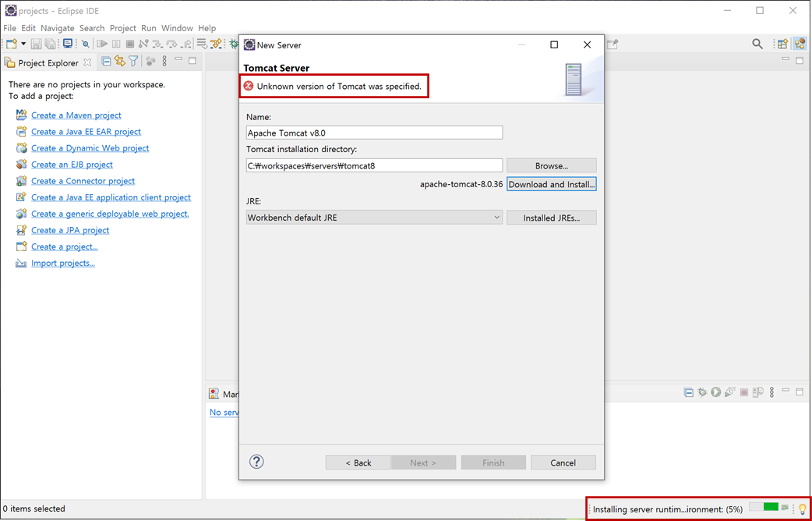Image resolution: width=812 pixels, height=521 pixels.
Task: Click Import projects... link
Action: [x=62, y=264]
